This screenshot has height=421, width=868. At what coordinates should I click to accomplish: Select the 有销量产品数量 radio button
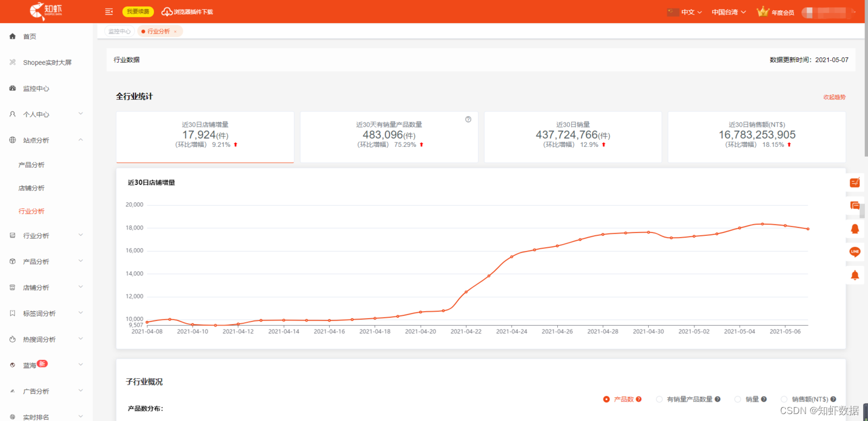(x=659, y=399)
